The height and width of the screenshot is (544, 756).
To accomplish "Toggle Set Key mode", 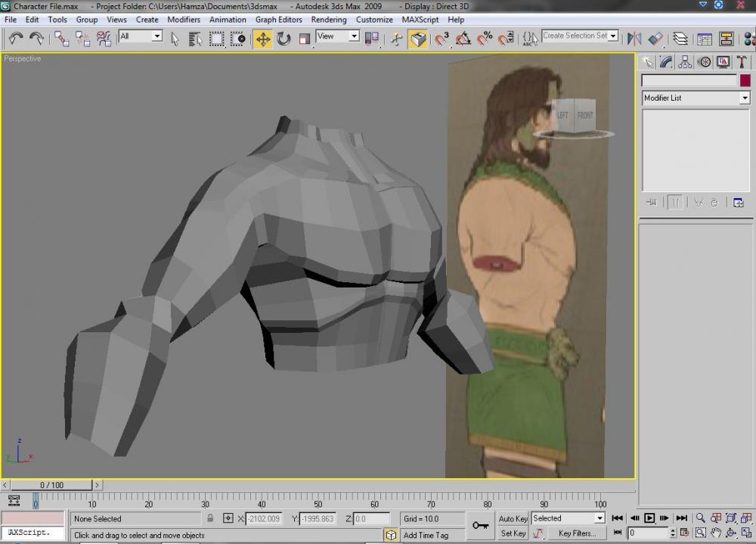I will click(513, 533).
